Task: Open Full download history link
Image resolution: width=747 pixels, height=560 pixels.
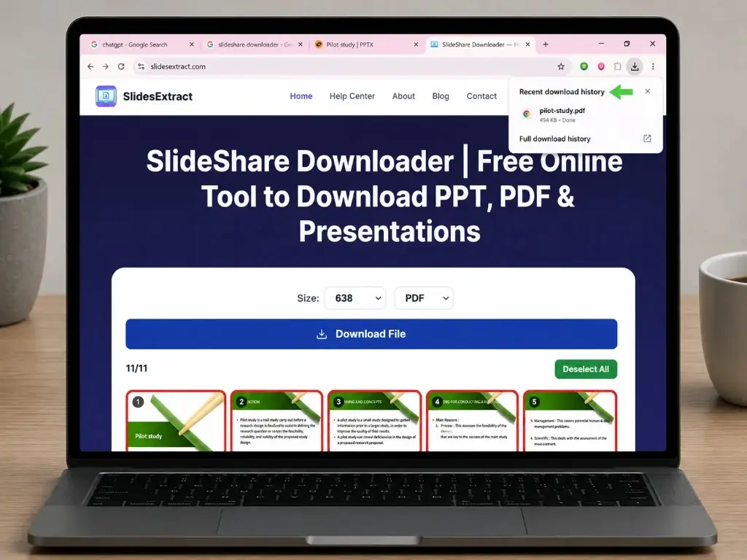Action: point(554,139)
